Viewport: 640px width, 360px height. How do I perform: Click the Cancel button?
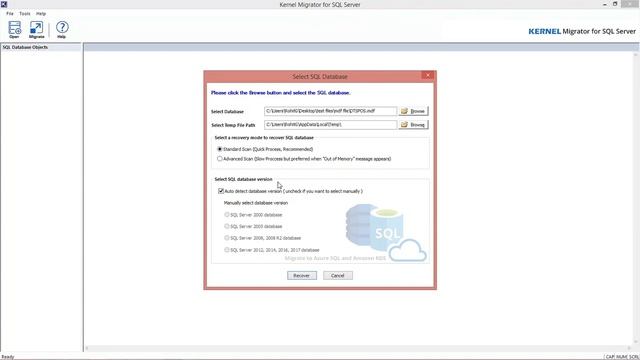[x=338, y=276]
